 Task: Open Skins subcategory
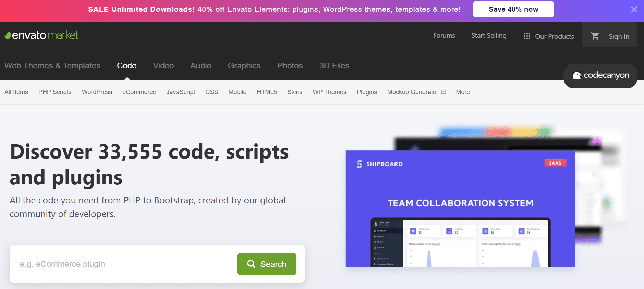[295, 92]
